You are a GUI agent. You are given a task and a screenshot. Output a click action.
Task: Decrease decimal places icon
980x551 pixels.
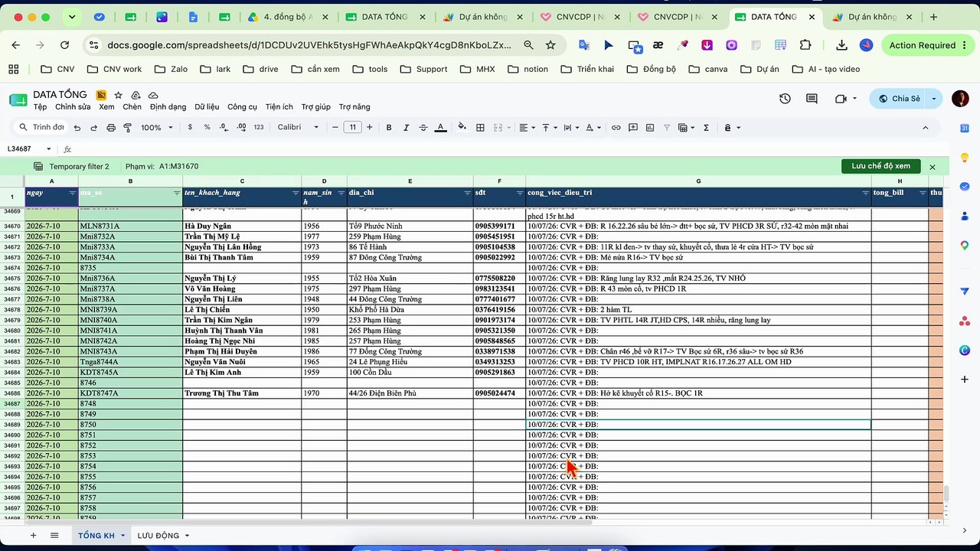pos(224,128)
